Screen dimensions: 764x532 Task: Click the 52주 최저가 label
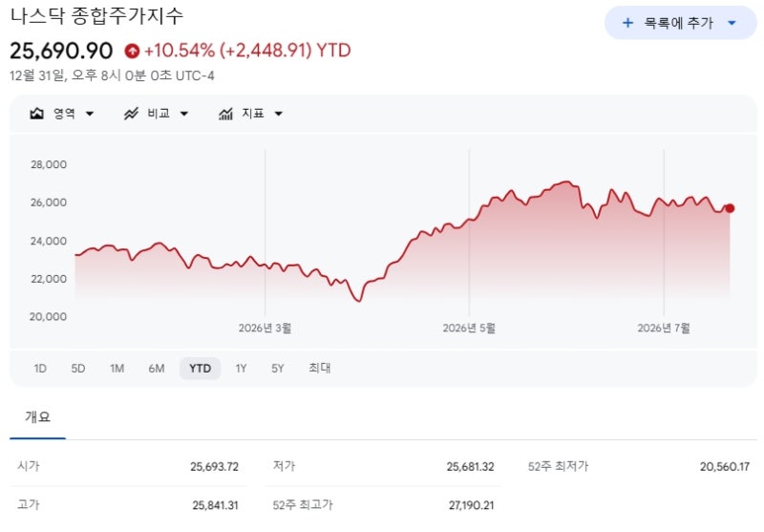[558, 466]
